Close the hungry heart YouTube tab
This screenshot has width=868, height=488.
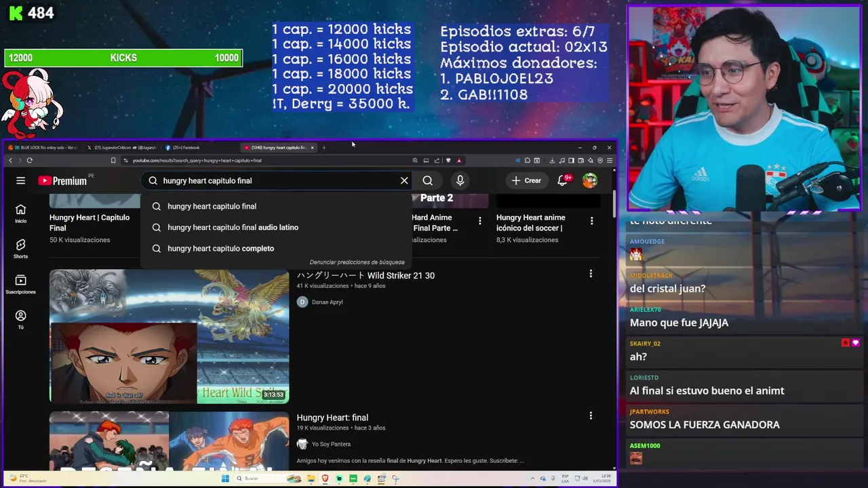312,148
